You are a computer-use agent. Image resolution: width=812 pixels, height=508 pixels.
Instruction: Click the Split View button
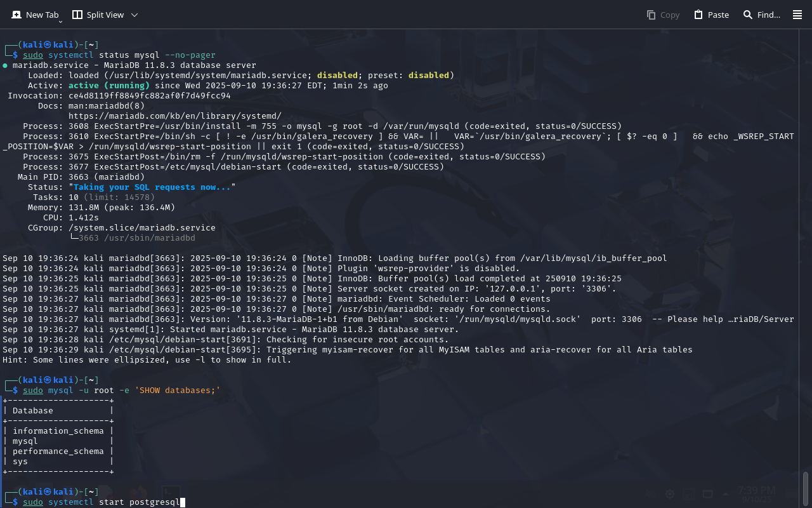[98, 15]
